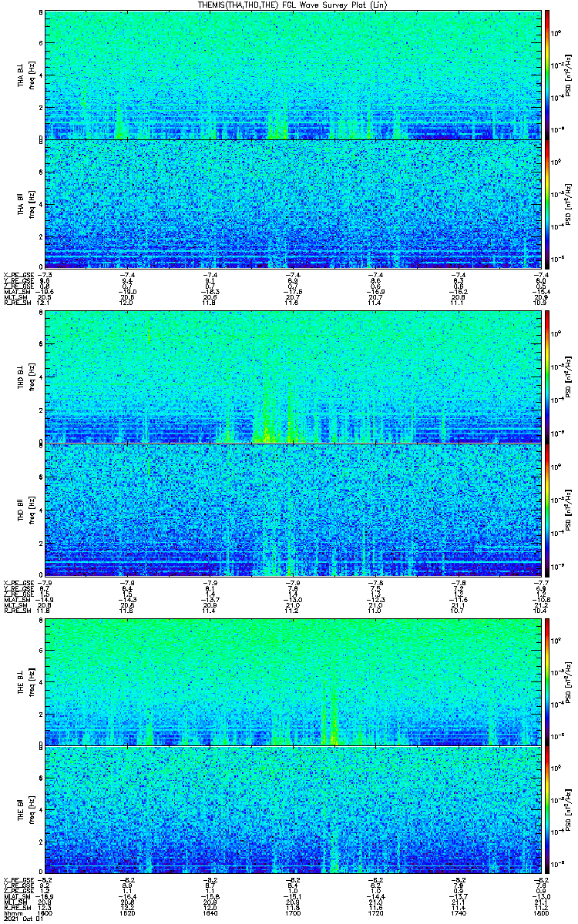578x924 pixels.
Task: Click the R_RE_SM row label under THD panels
Action: (16, 611)
